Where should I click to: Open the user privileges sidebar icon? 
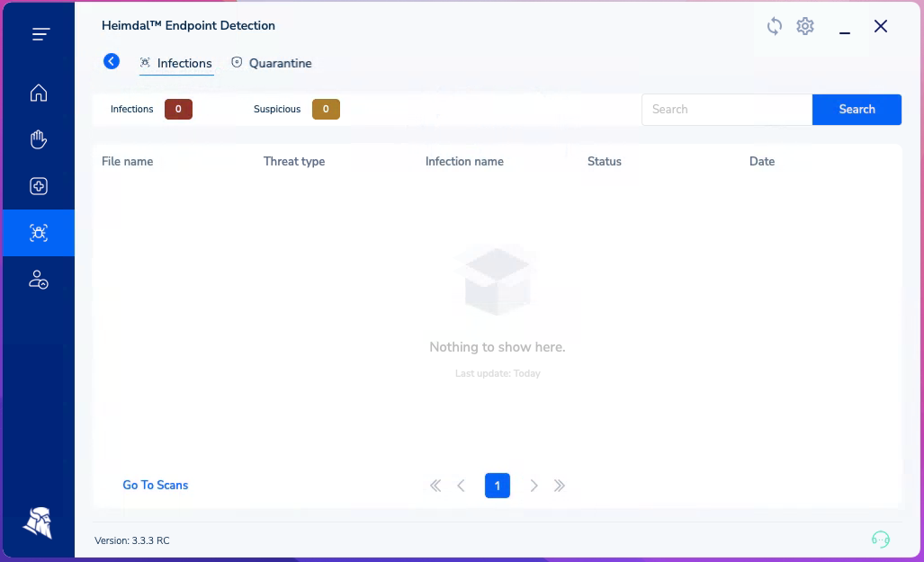pyautogui.click(x=39, y=280)
